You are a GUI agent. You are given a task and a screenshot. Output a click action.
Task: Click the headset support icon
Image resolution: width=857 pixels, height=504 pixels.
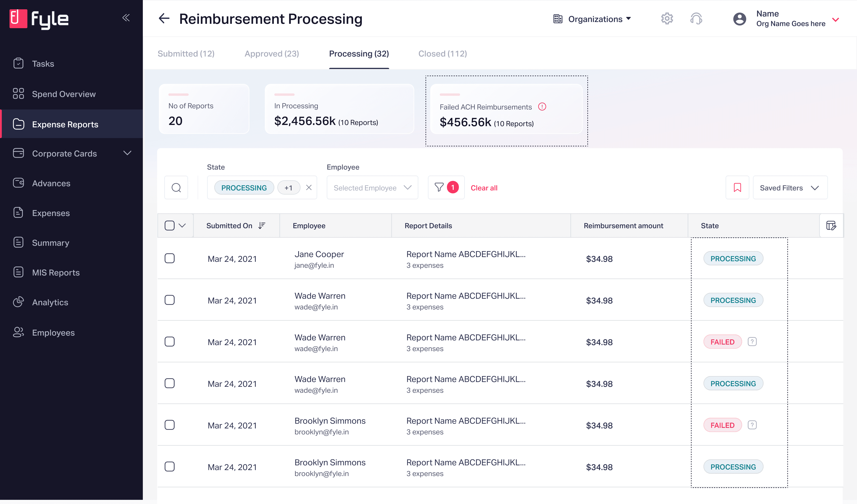click(x=696, y=19)
